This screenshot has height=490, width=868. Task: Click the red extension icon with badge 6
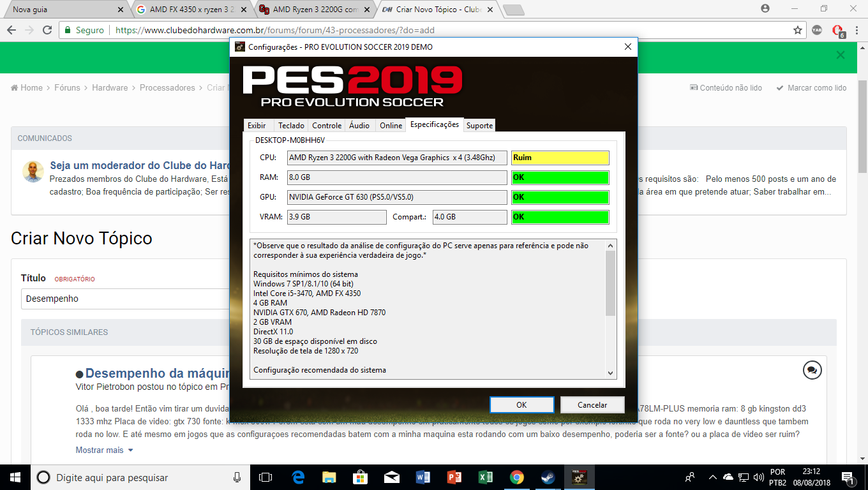(x=838, y=31)
